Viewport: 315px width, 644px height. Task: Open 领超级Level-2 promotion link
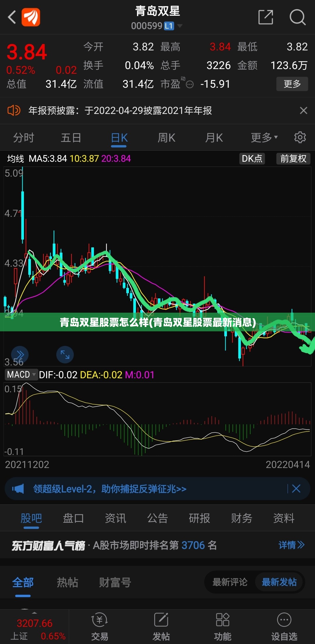(x=110, y=489)
